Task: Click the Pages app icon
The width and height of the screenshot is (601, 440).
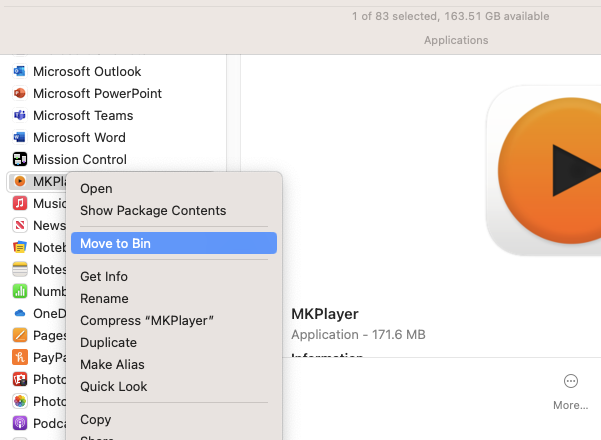Action: pyautogui.click(x=20, y=335)
